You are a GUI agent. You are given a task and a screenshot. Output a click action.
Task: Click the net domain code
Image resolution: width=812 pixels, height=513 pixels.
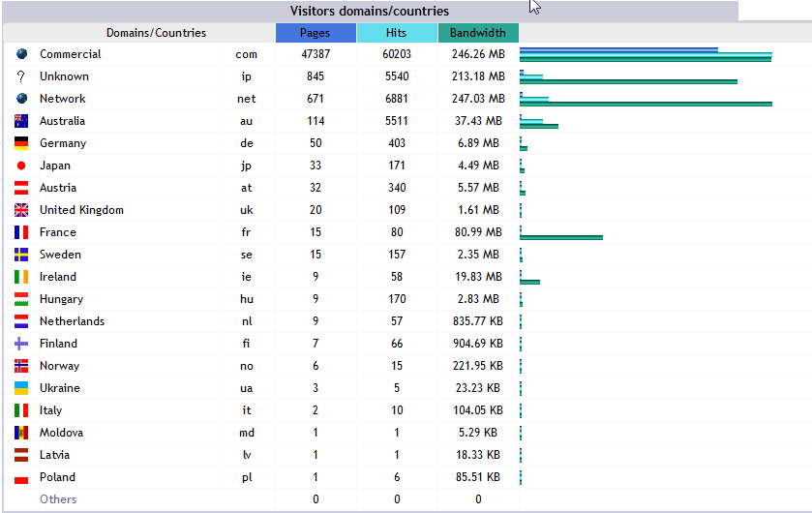(247, 99)
